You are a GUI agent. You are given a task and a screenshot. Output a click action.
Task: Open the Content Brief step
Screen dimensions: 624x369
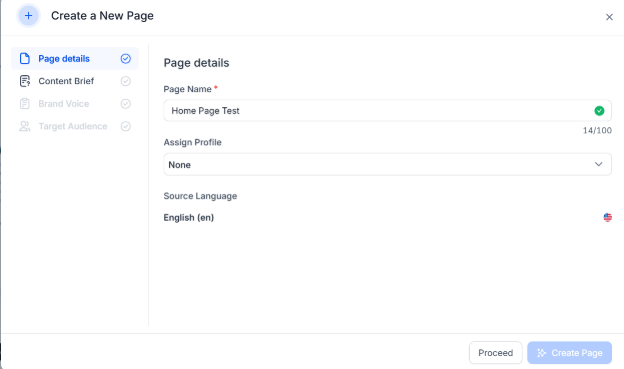pos(75,81)
